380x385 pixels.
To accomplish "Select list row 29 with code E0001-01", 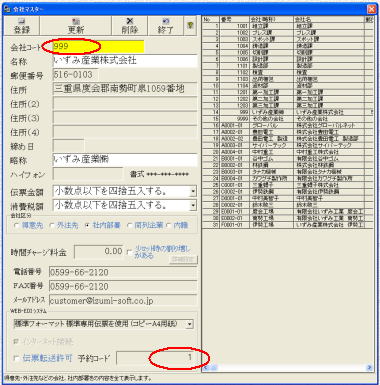I will point(287,211).
